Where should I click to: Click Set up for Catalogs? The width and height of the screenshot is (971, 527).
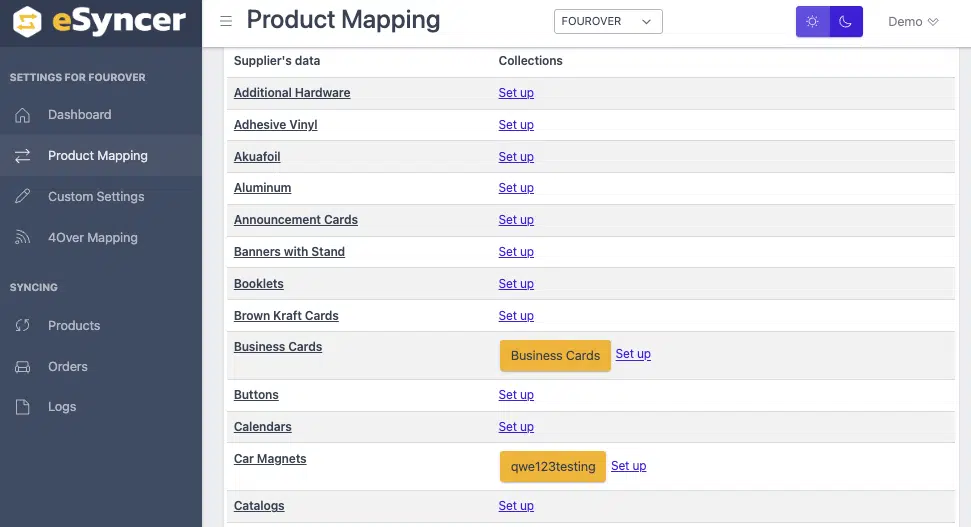[516, 506]
